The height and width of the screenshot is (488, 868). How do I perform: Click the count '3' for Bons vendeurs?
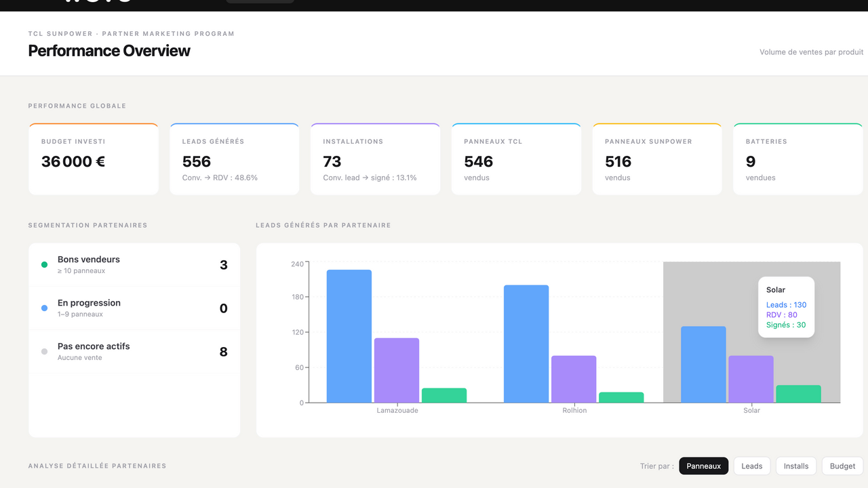pyautogui.click(x=224, y=265)
